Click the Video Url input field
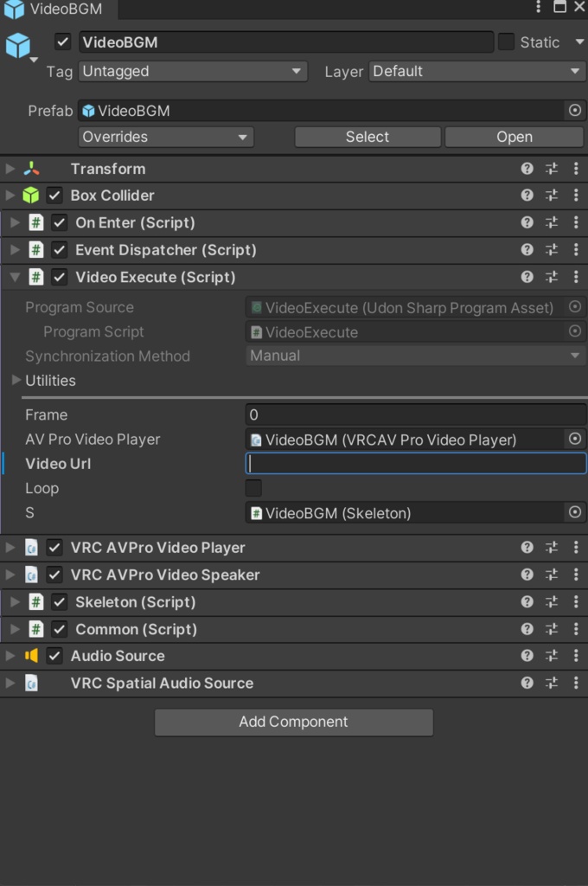 click(416, 464)
